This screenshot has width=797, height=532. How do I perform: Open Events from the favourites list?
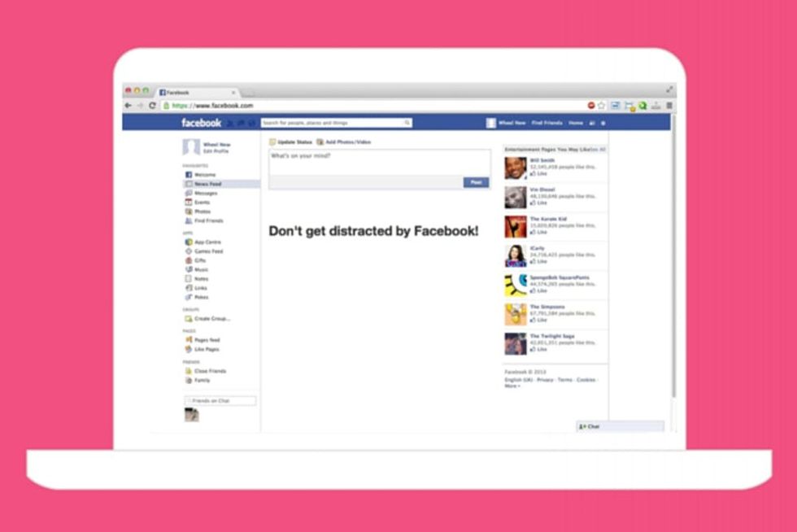pos(202,203)
